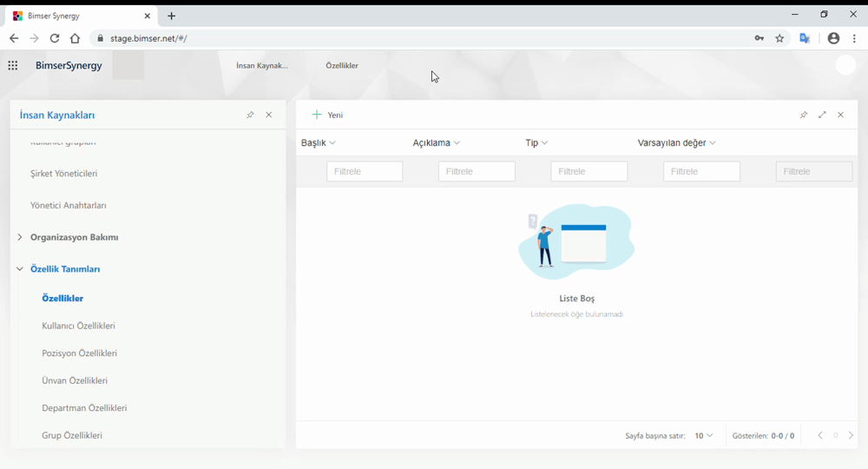Open the apps grid launcher icon
Image resolution: width=868 pixels, height=469 pixels.
click(13, 65)
